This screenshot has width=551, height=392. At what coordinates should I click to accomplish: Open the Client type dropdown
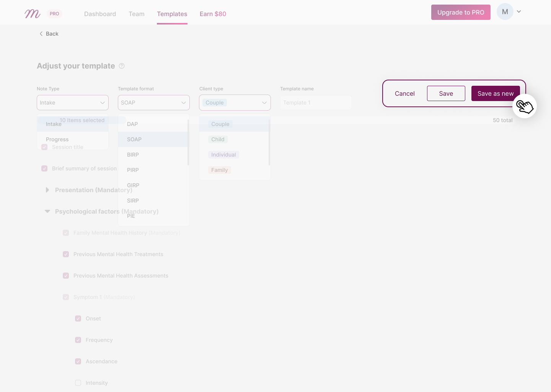pyautogui.click(x=235, y=103)
